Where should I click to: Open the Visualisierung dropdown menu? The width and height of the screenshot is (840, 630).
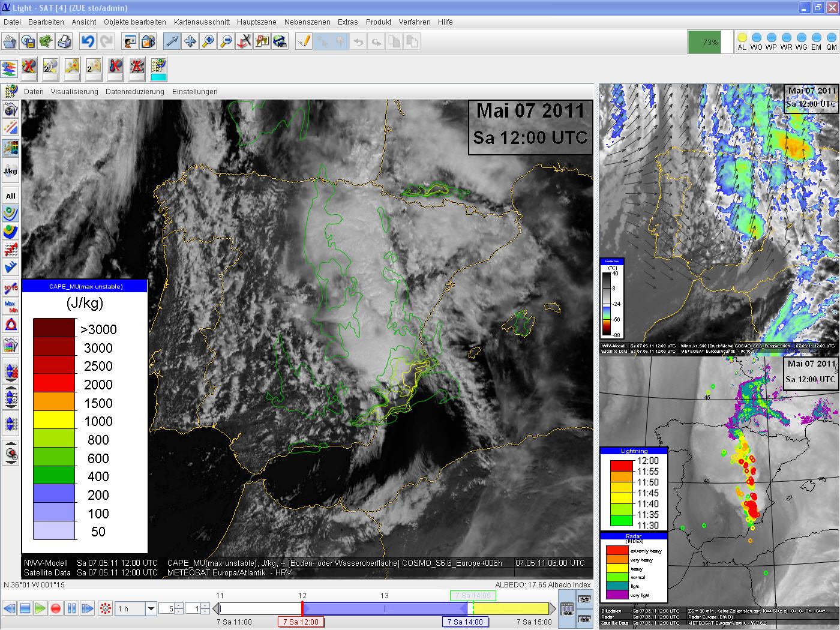(x=74, y=92)
